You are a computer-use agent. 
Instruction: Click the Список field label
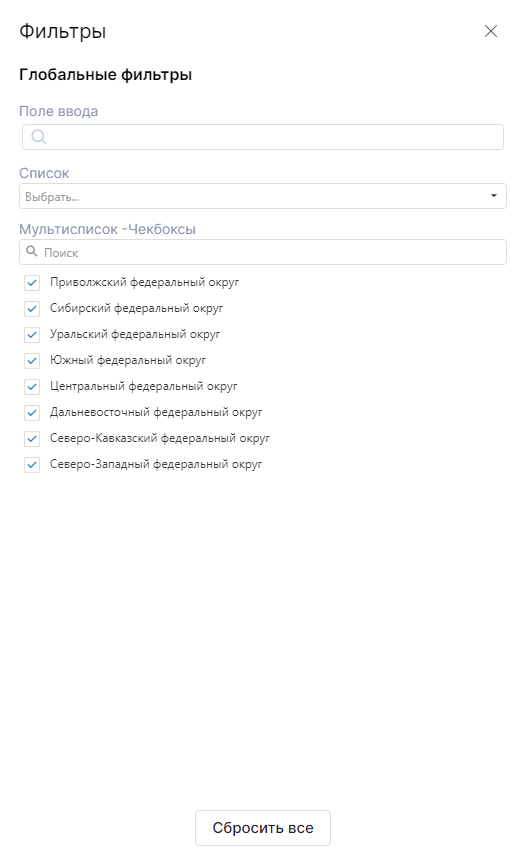(44, 173)
